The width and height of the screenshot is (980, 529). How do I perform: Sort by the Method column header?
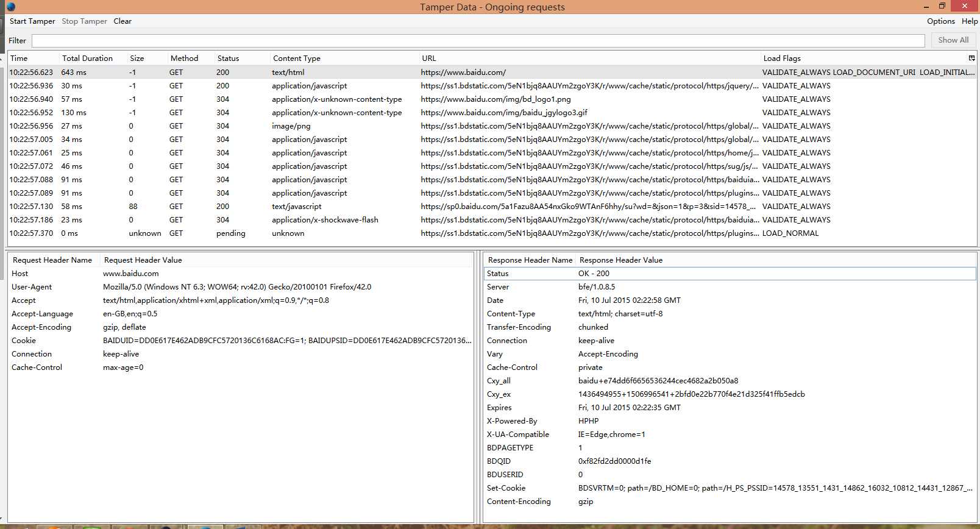click(x=191, y=59)
